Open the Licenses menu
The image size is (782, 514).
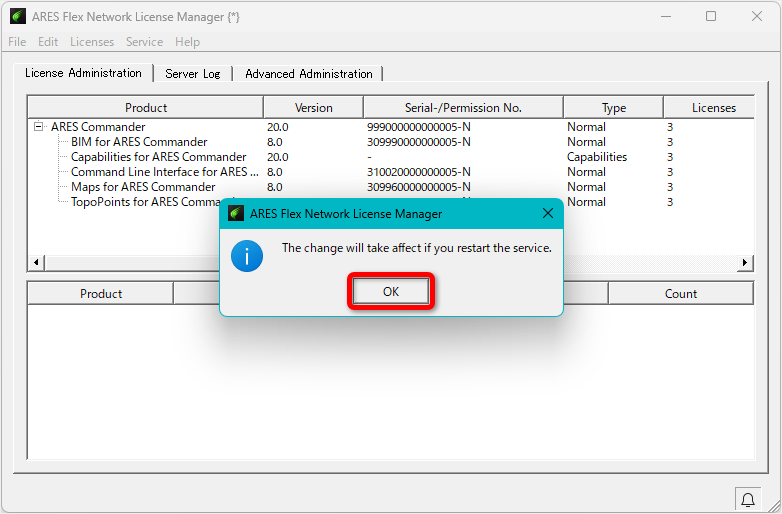point(92,42)
